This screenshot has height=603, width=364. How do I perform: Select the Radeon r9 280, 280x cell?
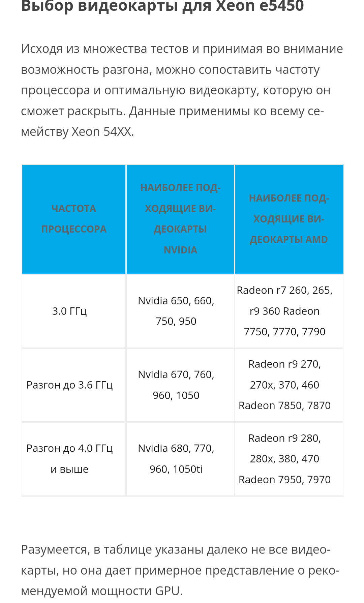(x=289, y=459)
